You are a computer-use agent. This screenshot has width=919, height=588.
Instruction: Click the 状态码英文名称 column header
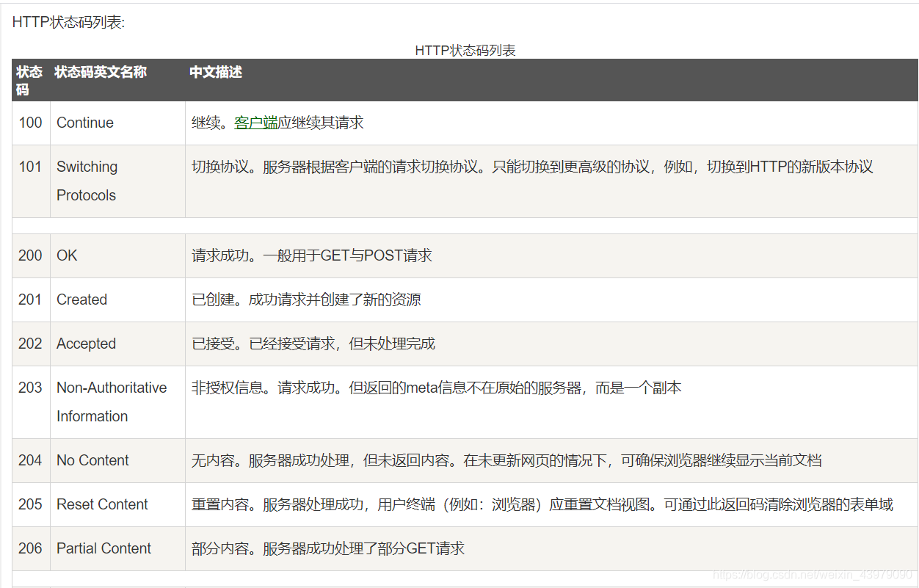tap(117, 80)
